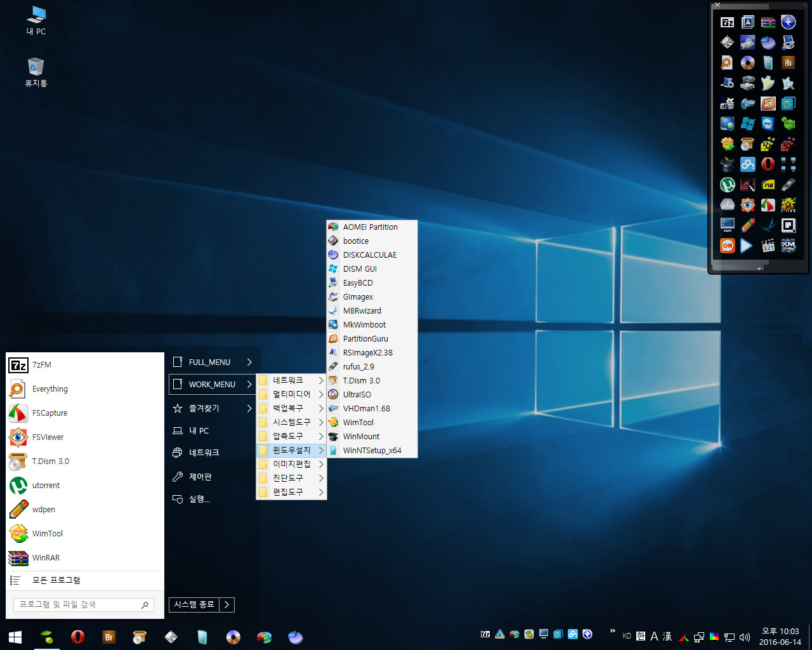Viewport: 812px width, 650px height.
Task: Expand the dock panel's bottom arrow
Action: click(x=759, y=269)
